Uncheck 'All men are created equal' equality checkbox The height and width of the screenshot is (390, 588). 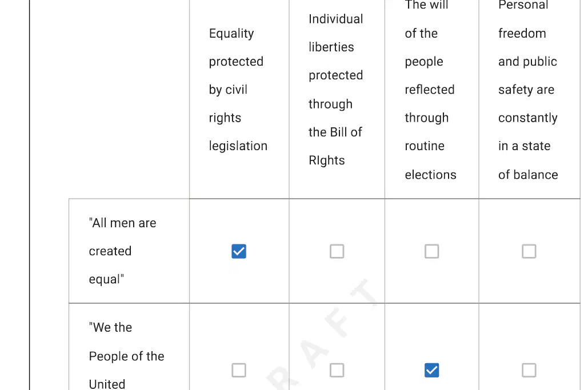coord(239,251)
